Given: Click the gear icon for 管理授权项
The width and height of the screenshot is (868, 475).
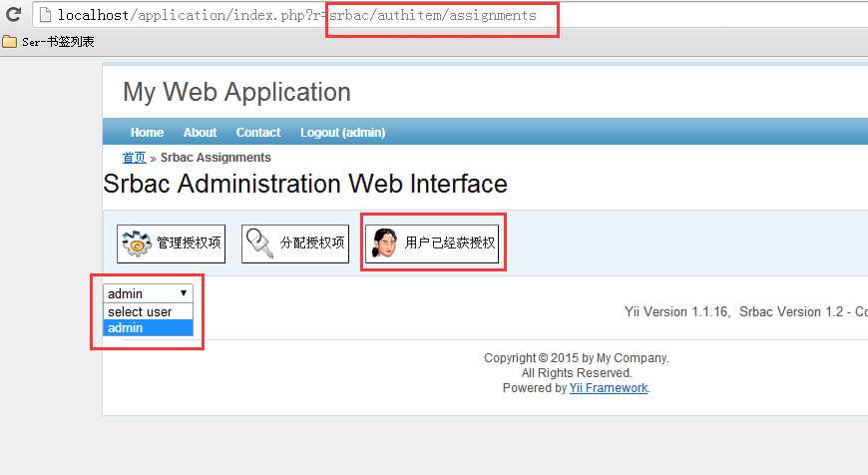Looking at the screenshot, I should [136, 243].
